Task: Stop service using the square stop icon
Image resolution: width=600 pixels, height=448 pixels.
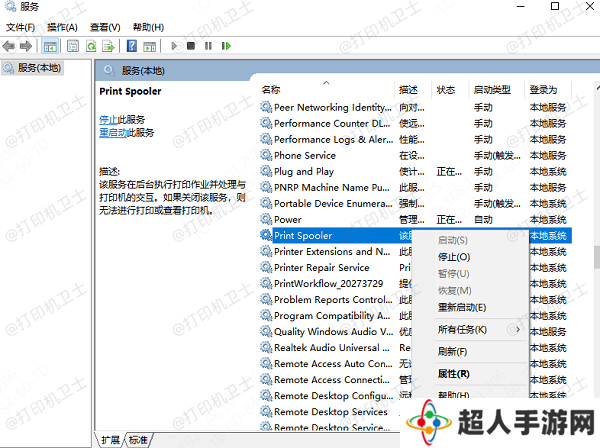Action: 191,46
